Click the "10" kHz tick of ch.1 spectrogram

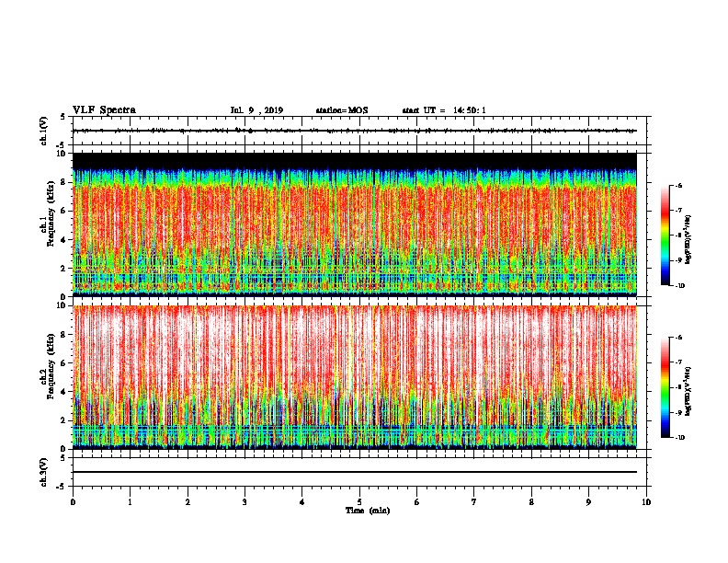coord(62,154)
